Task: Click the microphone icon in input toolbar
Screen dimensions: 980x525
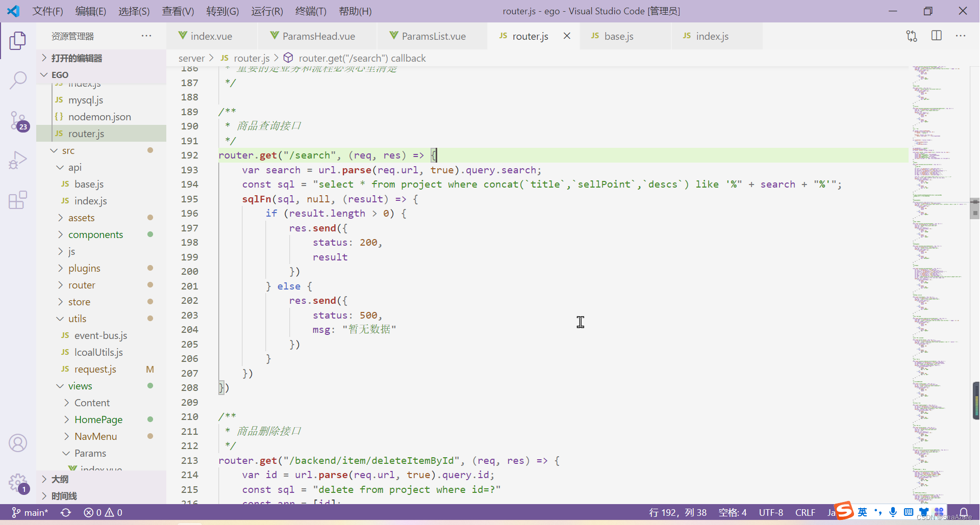Action: click(x=893, y=512)
